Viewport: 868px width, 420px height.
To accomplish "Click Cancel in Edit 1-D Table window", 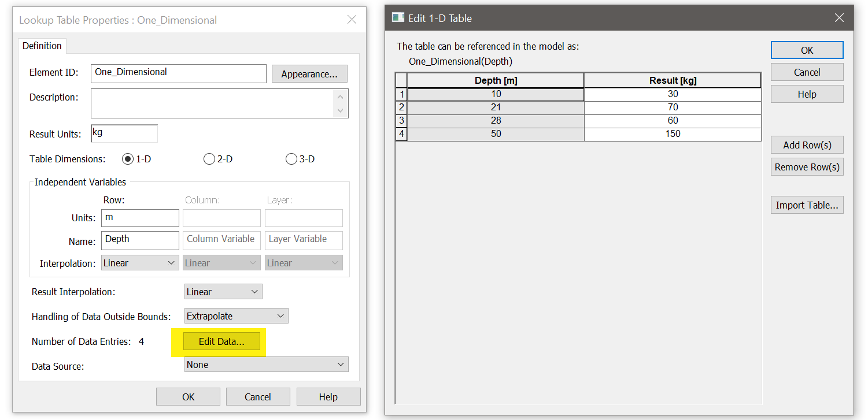I will click(x=807, y=72).
